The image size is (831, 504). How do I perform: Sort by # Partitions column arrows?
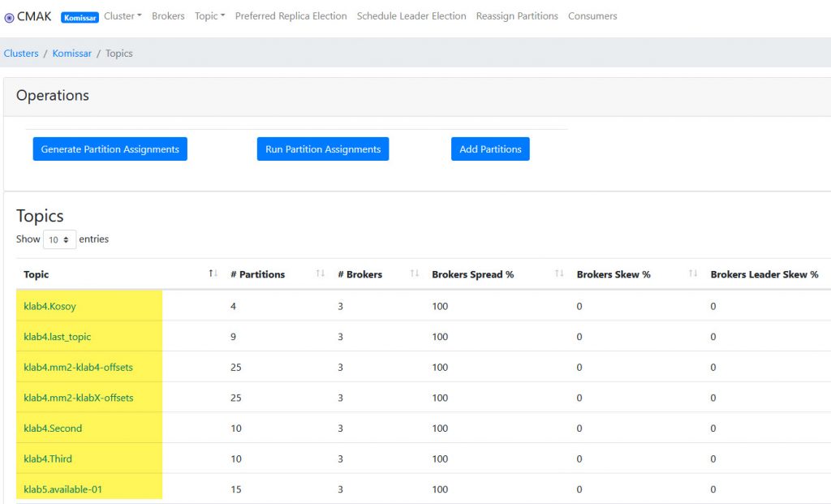point(320,274)
